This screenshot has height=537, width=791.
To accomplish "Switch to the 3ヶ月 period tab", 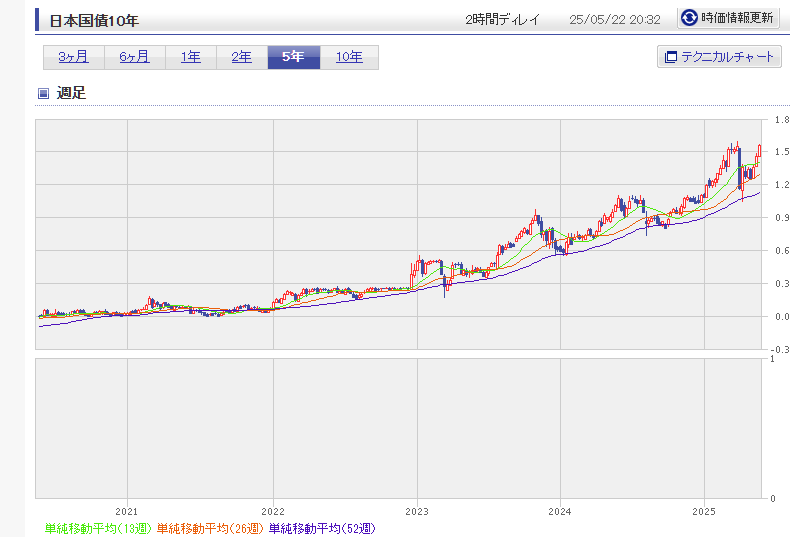I will click(x=73, y=57).
